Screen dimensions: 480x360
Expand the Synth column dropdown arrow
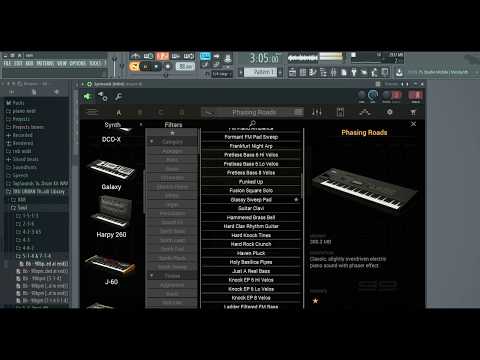click(x=141, y=125)
